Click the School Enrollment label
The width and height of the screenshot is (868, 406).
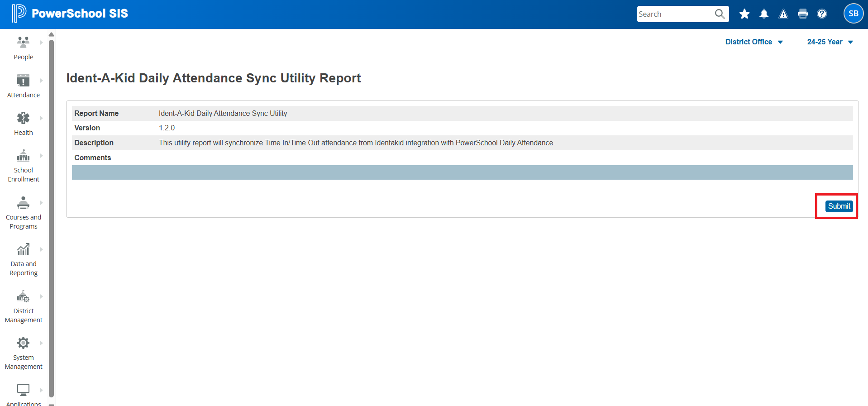24,175
